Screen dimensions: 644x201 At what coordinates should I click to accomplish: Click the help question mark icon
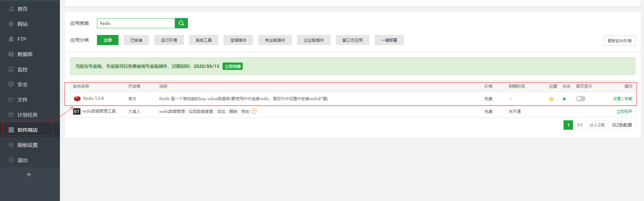(254, 111)
